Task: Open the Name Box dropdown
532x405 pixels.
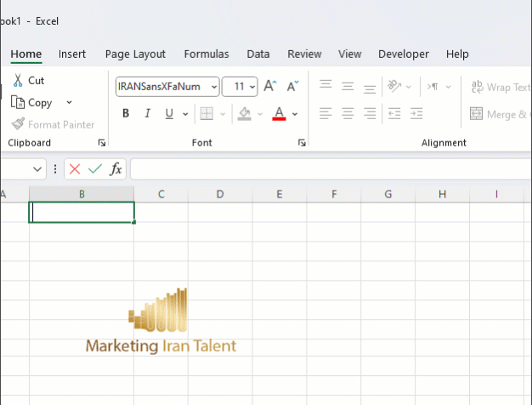Action: click(37, 168)
